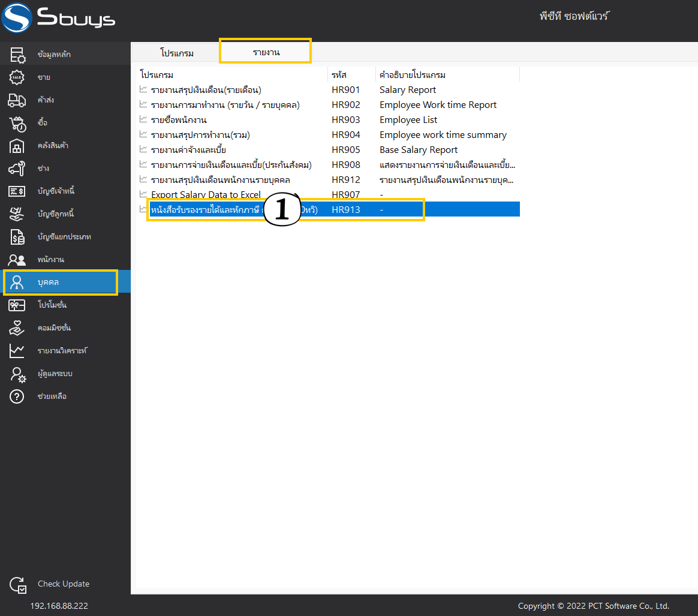
Task: Click the คอมมิชชั่น sidebar entry
Action: coord(65,328)
